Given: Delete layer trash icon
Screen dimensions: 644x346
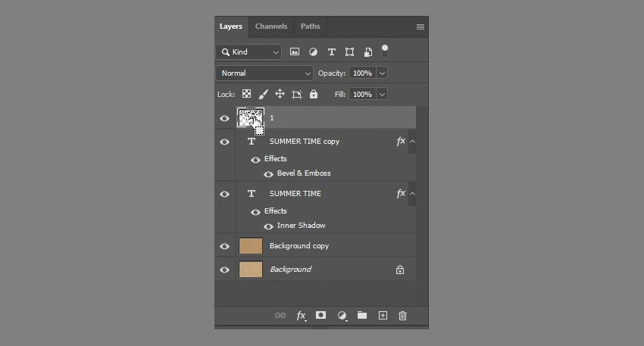Looking at the screenshot, I should [402, 316].
